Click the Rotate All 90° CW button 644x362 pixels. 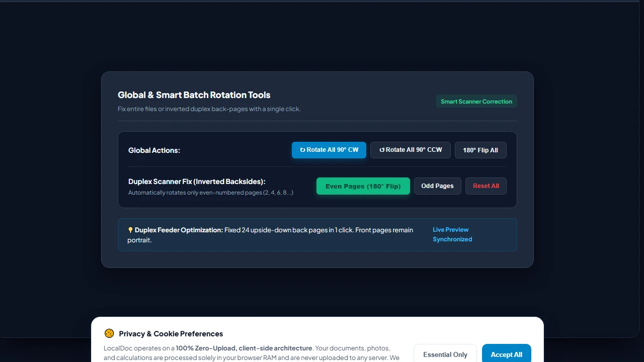point(329,150)
